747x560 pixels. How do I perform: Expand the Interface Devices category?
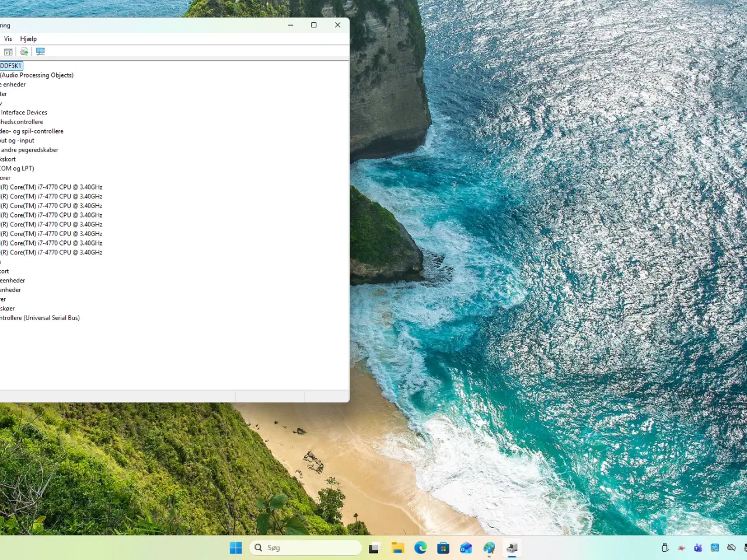coord(23,112)
